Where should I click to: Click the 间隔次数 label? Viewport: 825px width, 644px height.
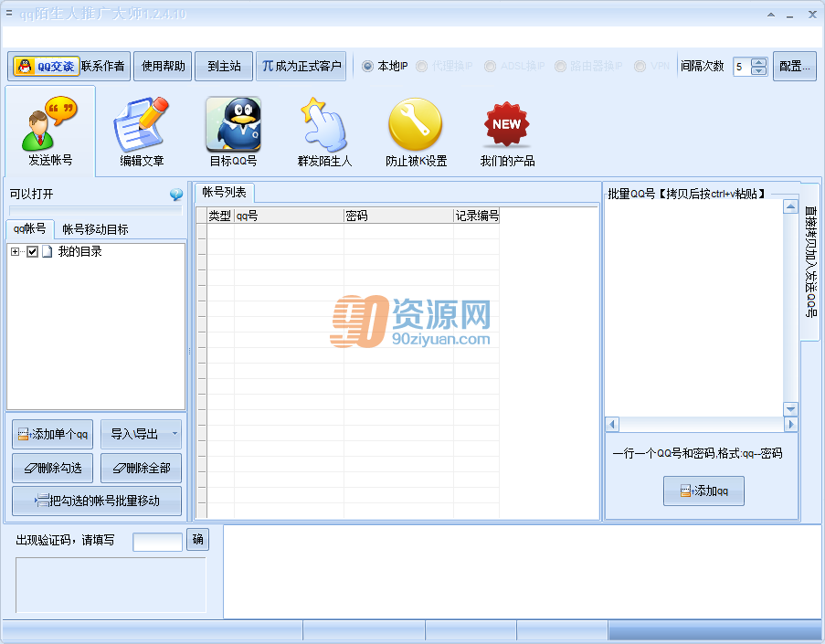click(703, 67)
